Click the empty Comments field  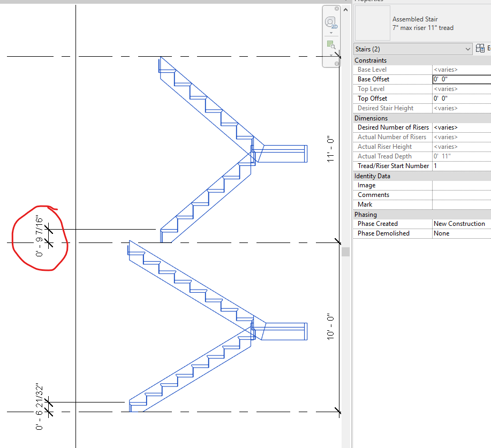460,194
